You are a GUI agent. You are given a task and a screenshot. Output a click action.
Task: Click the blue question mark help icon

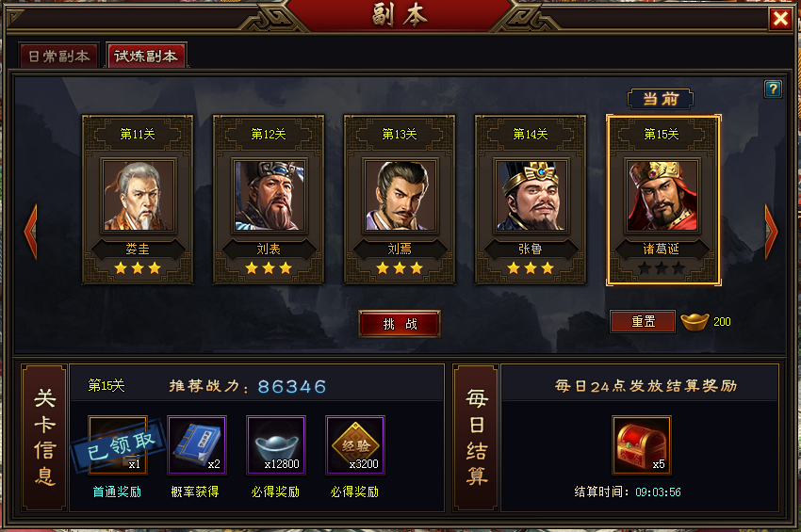pyautogui.click(x=773, y=89)
